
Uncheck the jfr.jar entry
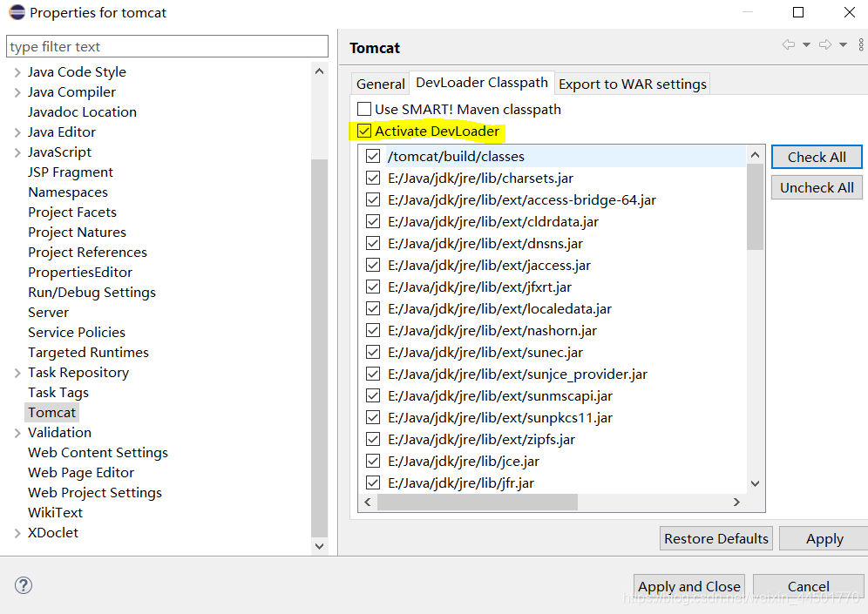tap(373, 482)
